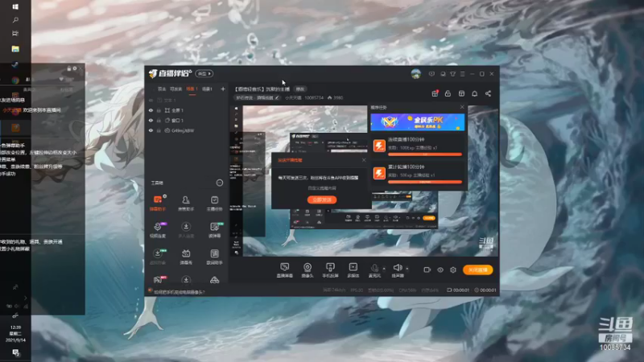Add a camera source
644x362 pixels.
click(x=308, y=270)
